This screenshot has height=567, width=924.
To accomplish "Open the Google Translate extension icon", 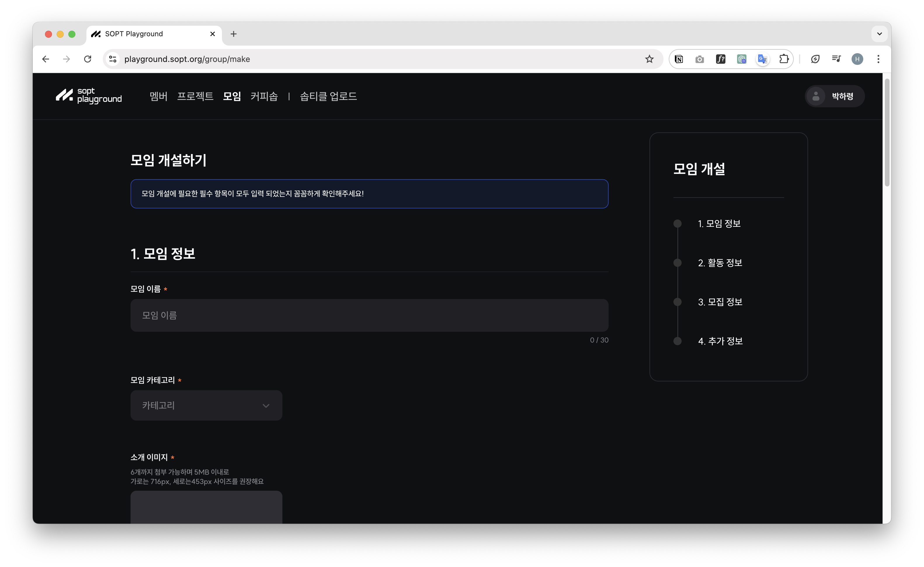I will click(x=763, y=59).
